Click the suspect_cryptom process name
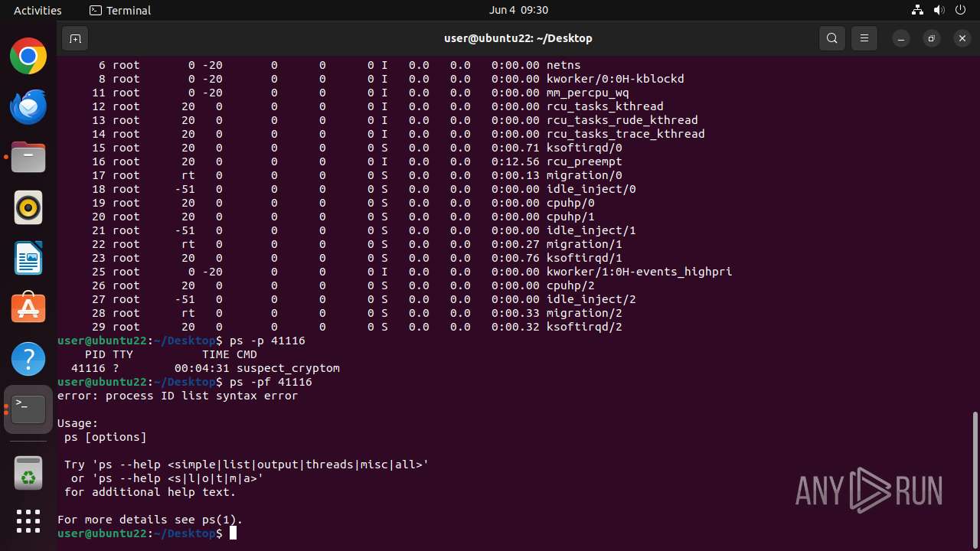Viewport: 980px width, 551px height. (x=288, y=368)
